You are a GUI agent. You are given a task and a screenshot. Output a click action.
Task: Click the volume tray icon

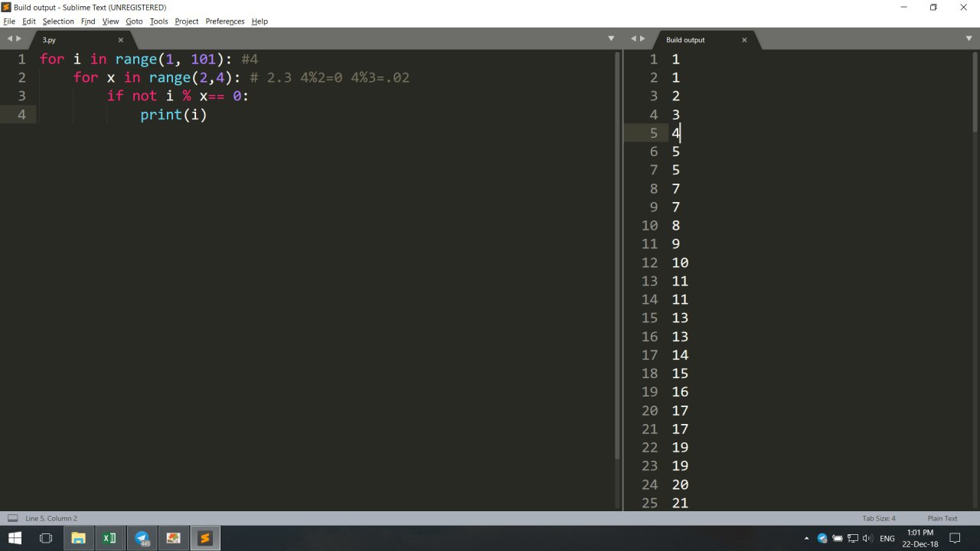867,539
